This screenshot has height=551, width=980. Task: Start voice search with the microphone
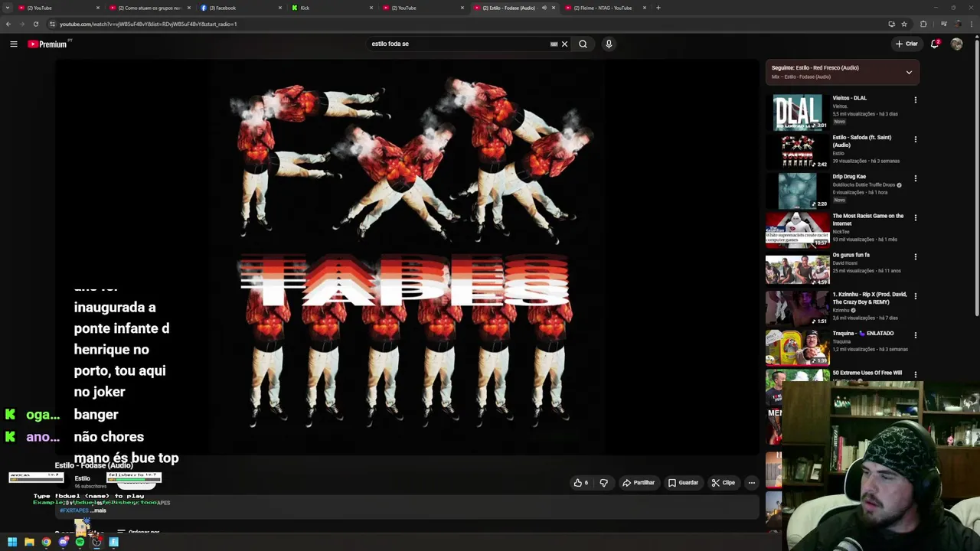click(609, 44)
